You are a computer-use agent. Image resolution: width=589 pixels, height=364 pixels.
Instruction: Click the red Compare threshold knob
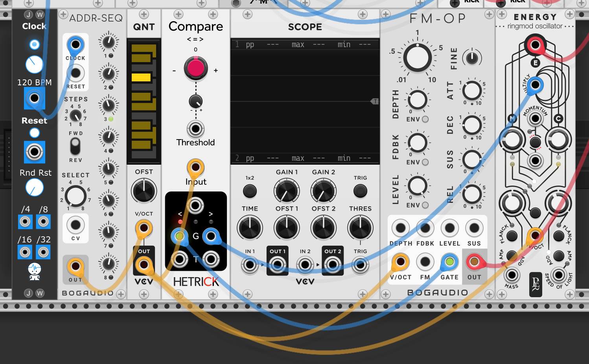[196, 68]
